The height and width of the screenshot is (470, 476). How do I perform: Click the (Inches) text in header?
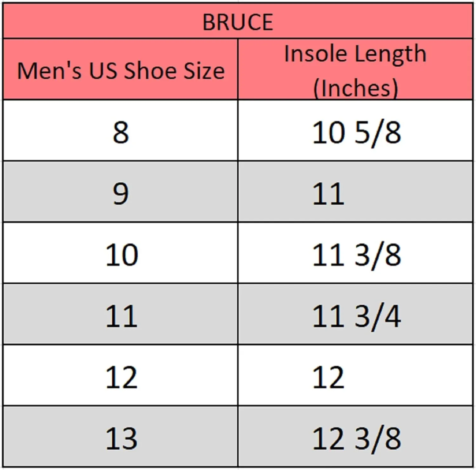point(355,88)
